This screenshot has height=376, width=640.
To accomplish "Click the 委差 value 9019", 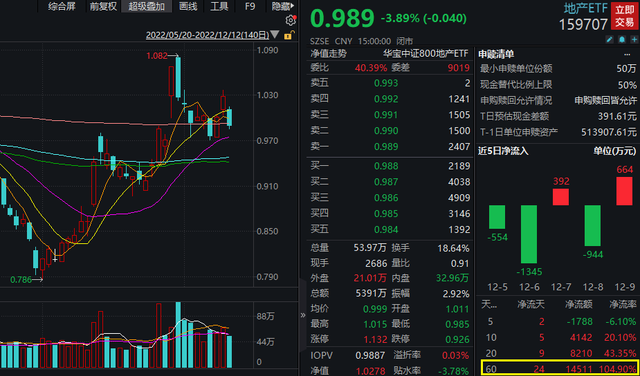I will pyautogui.click(x=458, y=68).
